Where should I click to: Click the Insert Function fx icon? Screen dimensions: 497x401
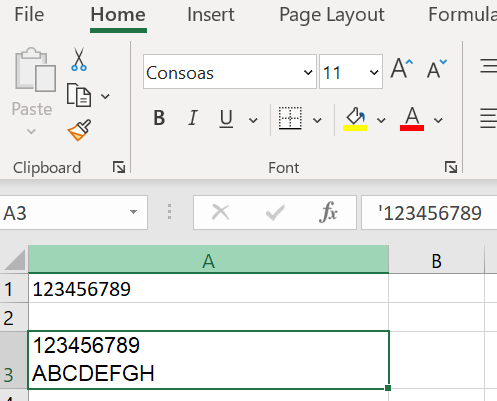(328, 212)
